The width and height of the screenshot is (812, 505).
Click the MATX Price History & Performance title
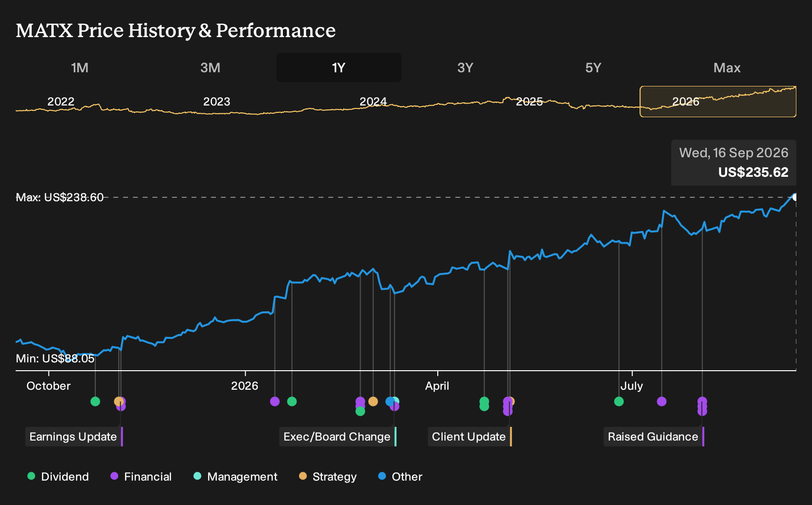coord(176,30)
